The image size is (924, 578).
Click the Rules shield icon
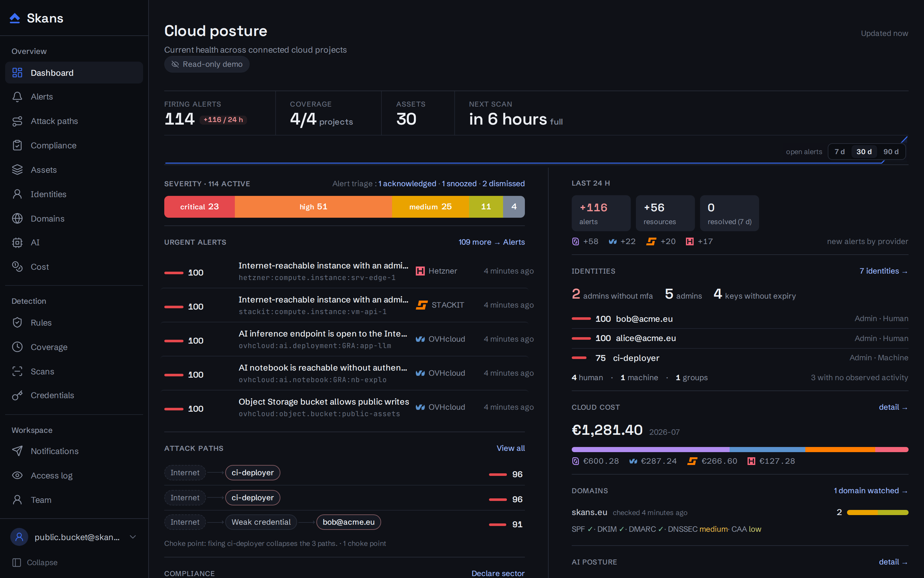coord(17,323)
